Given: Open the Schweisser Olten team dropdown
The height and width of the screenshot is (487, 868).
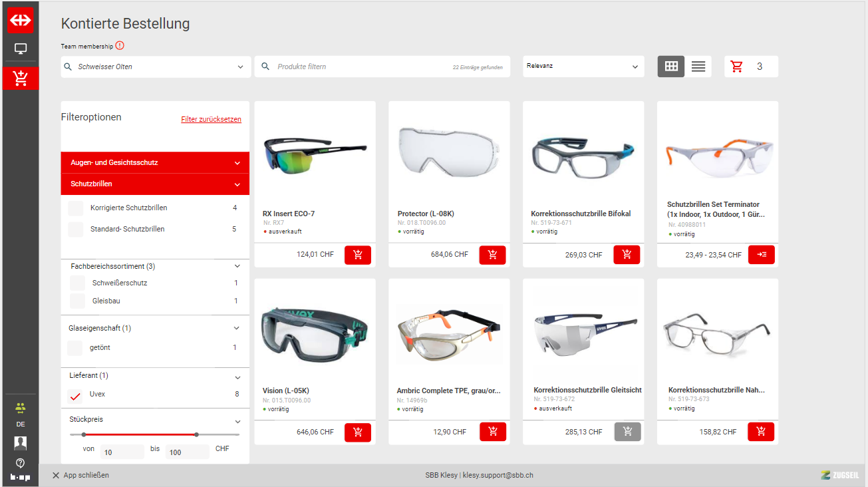Looking at the screenshot, I should coord(156,67).
